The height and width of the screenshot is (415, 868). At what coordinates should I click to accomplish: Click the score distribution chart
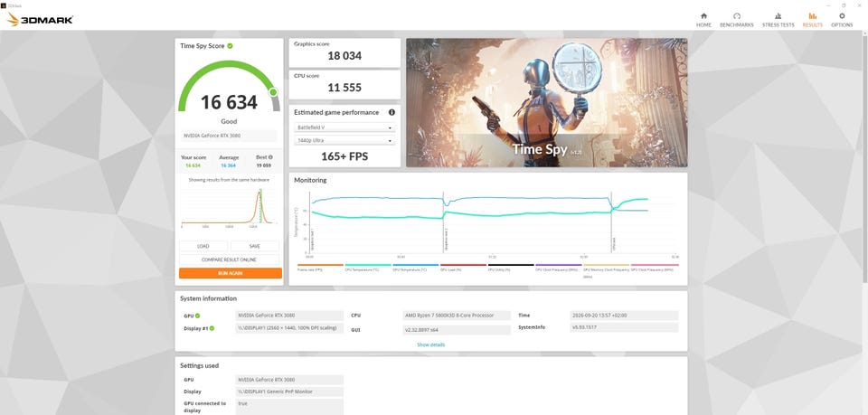coord(229,208)
